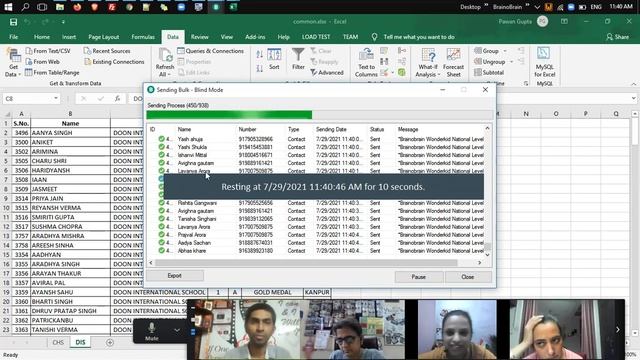This screenshot has height=360, width=640.
Task: Switch to the Formulas tab
Action: [143, 37]
